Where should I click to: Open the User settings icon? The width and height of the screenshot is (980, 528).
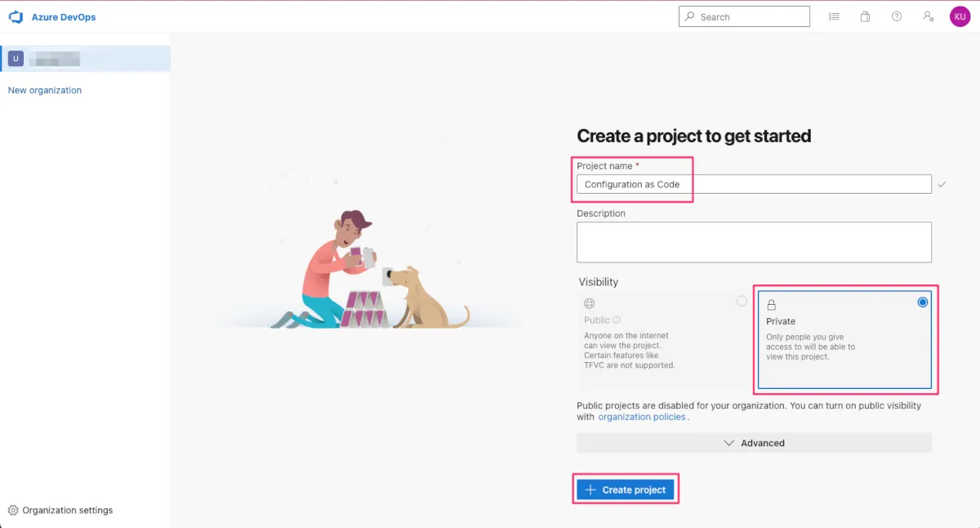(x=928, y=16)
